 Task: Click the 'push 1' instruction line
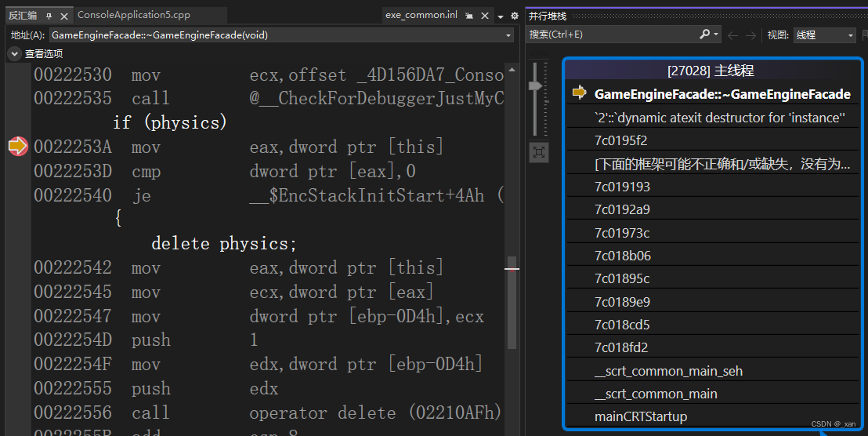coord(146,340)
